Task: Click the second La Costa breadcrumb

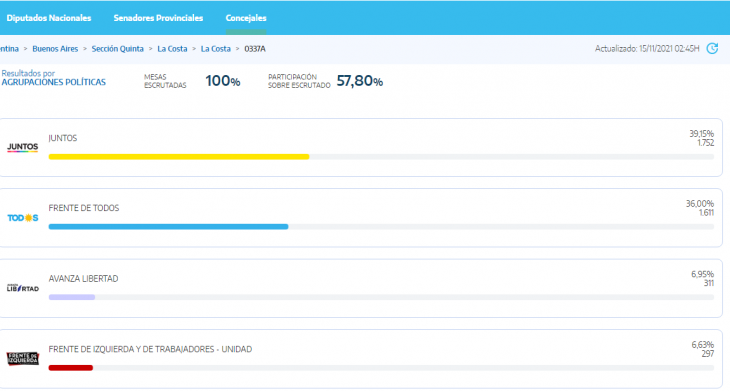Action: click(216, 49)
